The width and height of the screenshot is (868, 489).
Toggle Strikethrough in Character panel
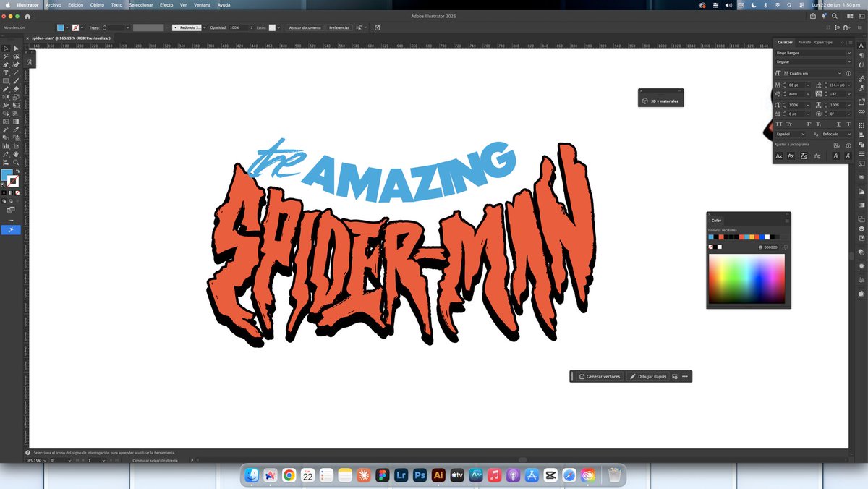coord(848,124)
